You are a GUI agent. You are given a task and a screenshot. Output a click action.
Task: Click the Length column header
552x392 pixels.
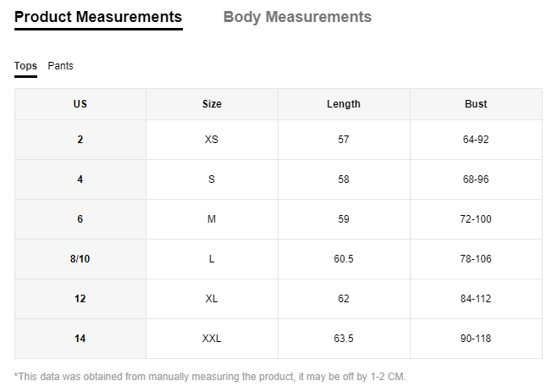coord(344,104)
